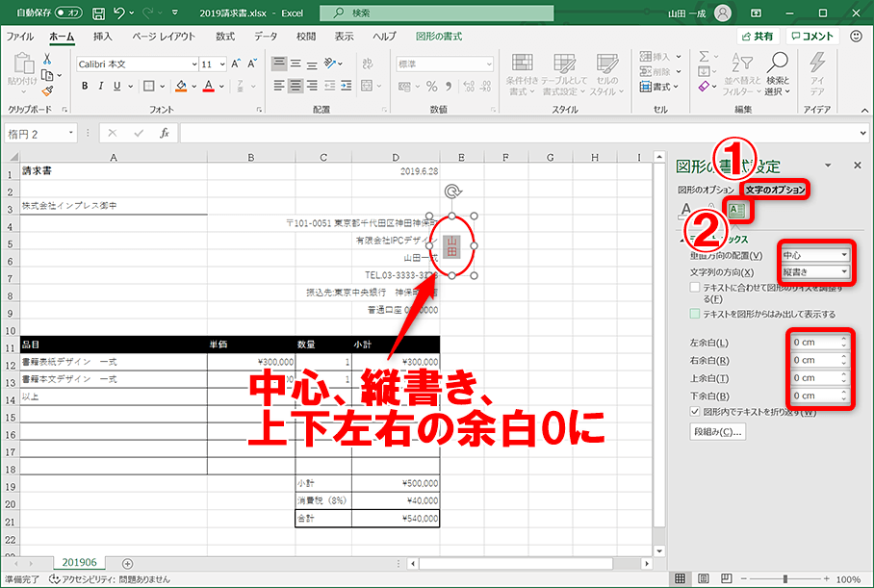Screen dimensions: 874x588
Task: Click the smiley feedback icon
Action: (x=856, y=37)
